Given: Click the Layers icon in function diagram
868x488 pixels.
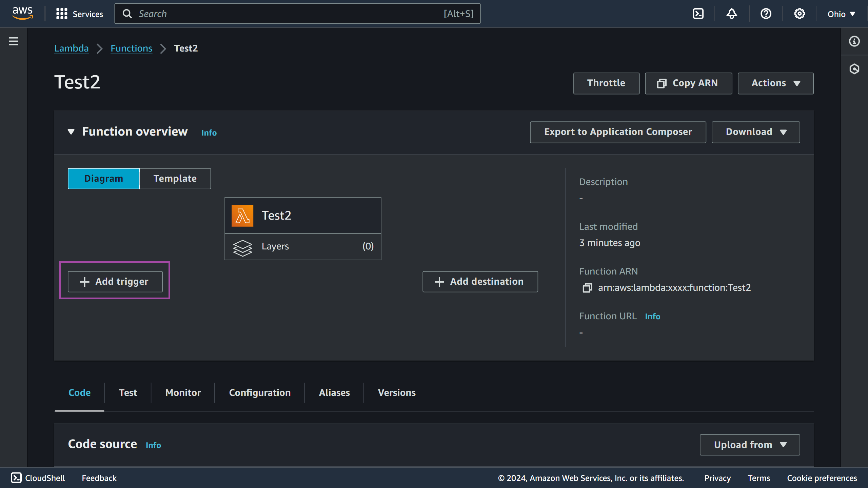Looking at the screenshot, I should pos(241,246).
